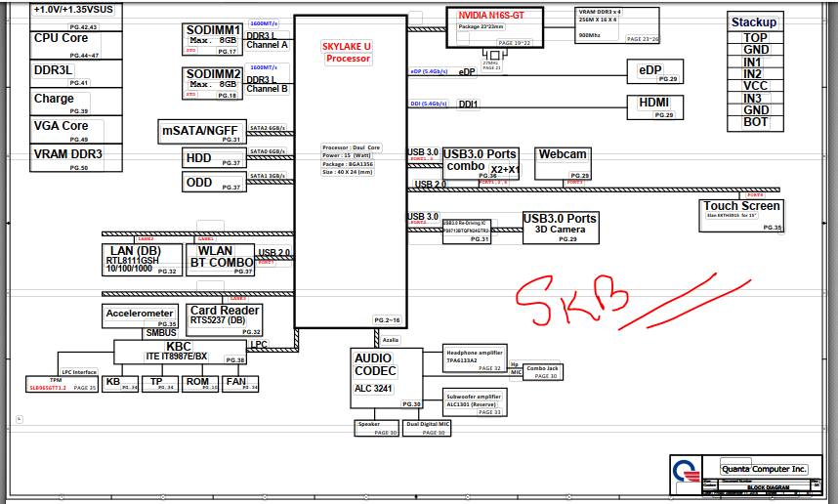Image resolution: width=838 pixels, height=504 pixels.
Task: Click the USB 2.0 bus label under combo ports
Action: [x=430, y=185]
